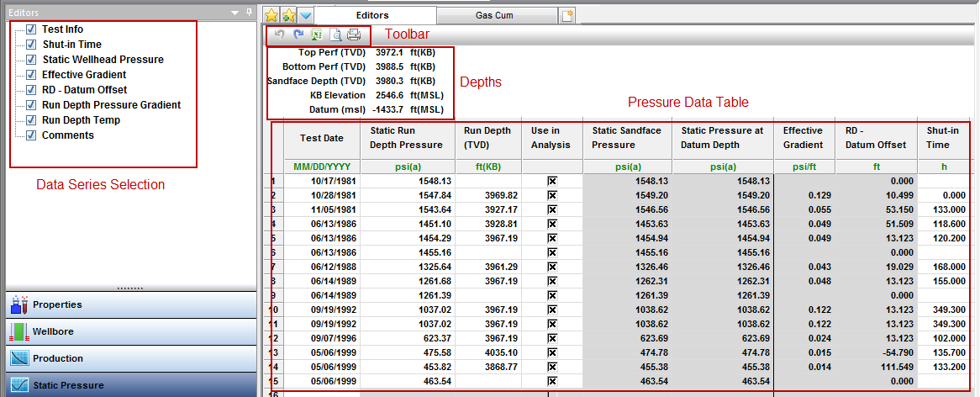Click the first star favorites icon
The width and height of the screenshot is (980, 397).
(271, 15)
